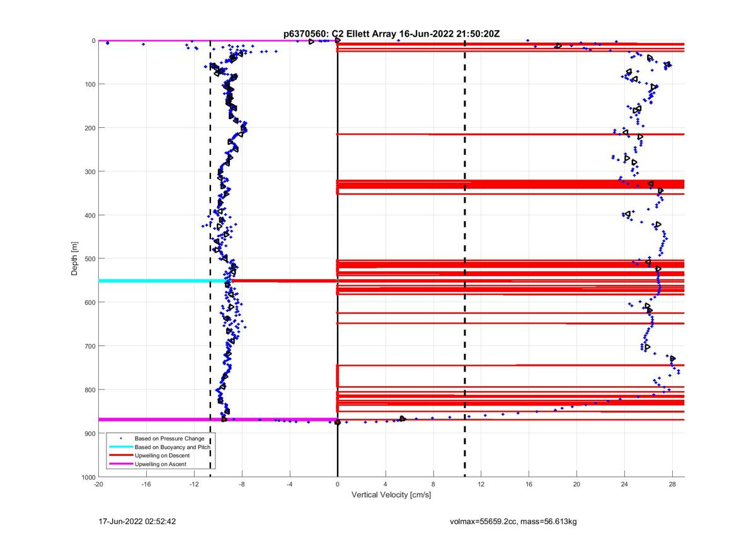
Task: Click legend entry 'Upwelling on Descent'
Action: [x=162, y=455]
